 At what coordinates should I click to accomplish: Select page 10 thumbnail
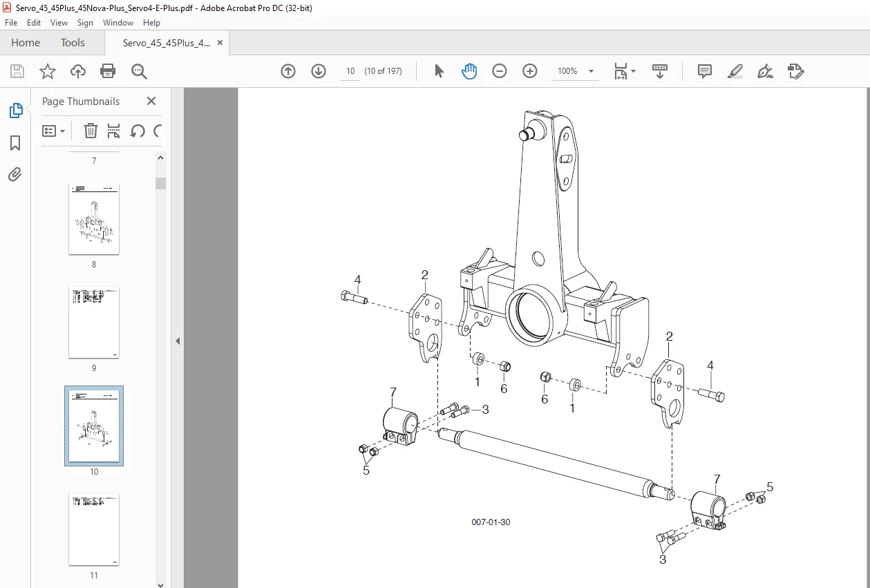[94, 426]
